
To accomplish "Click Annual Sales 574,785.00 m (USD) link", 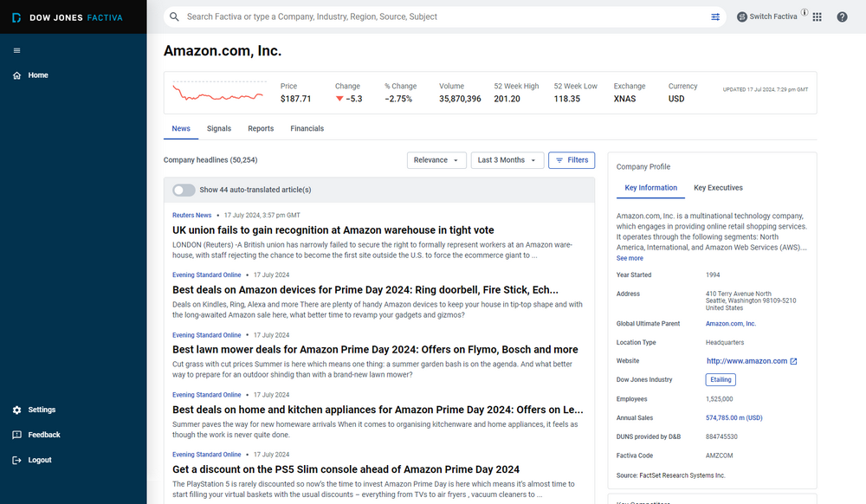I will (734, 418).
